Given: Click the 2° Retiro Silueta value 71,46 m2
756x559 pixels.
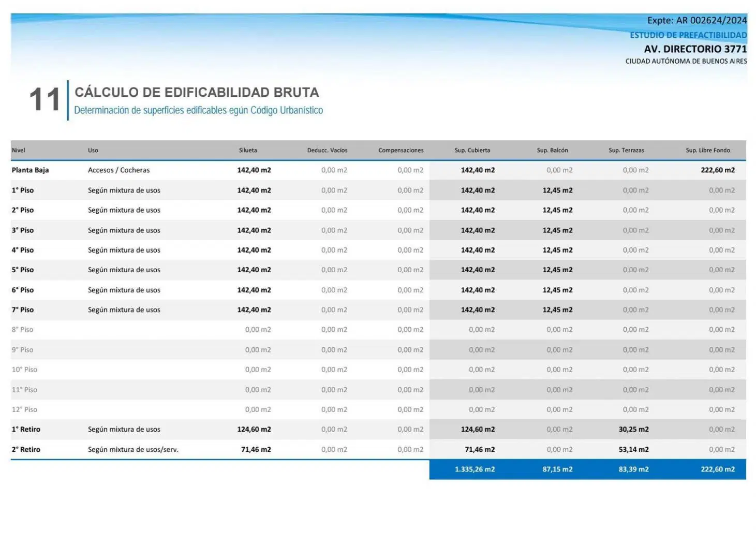Looking at the screenshot, I should tap(256, 449).
